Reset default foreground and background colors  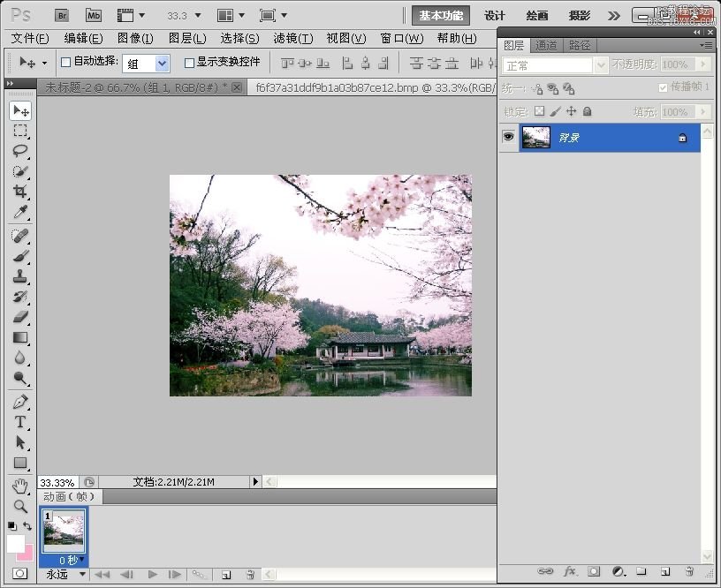click(x=12, y=526)
